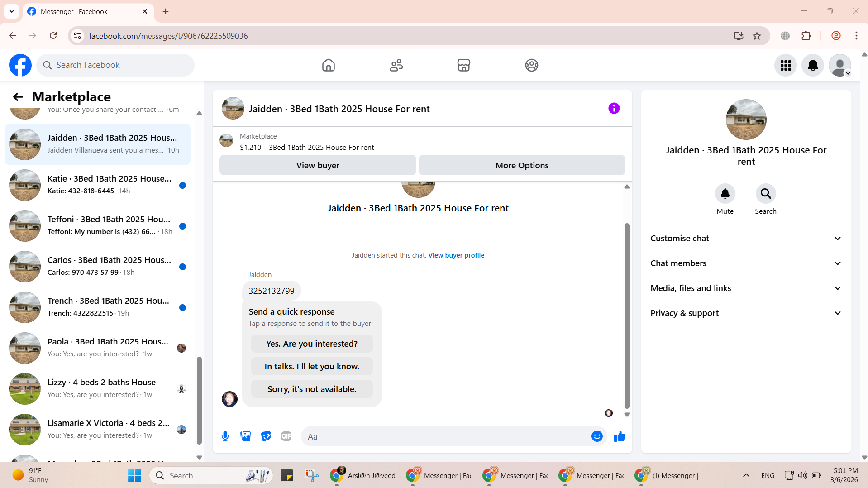
Task: Open the $1,210 listing thumbnail
Action: [226, 141]
